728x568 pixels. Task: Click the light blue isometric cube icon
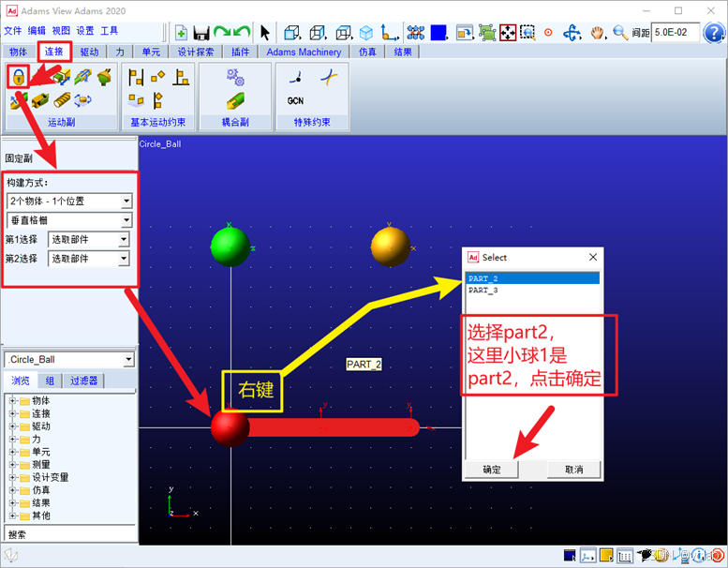tap(366, 33)
